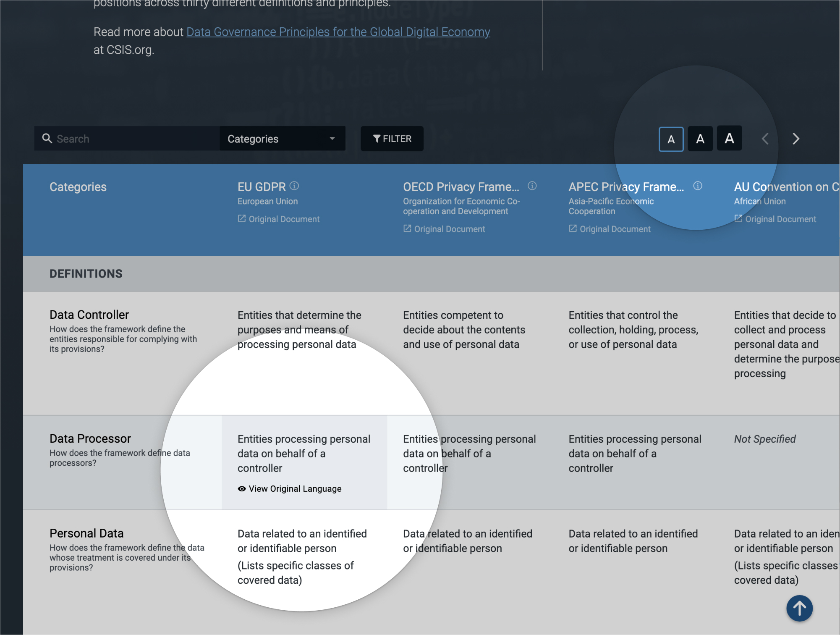The width and height of the screenshot is (840, 635).
Task: Open APEC Original Document link
Action: (609, 229)
